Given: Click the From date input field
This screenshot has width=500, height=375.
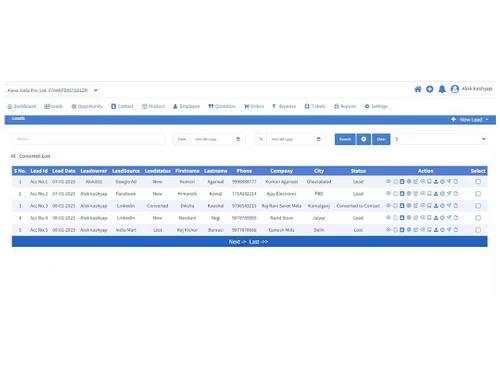Looking at the screenshot, I should click(x=218, y=139).
